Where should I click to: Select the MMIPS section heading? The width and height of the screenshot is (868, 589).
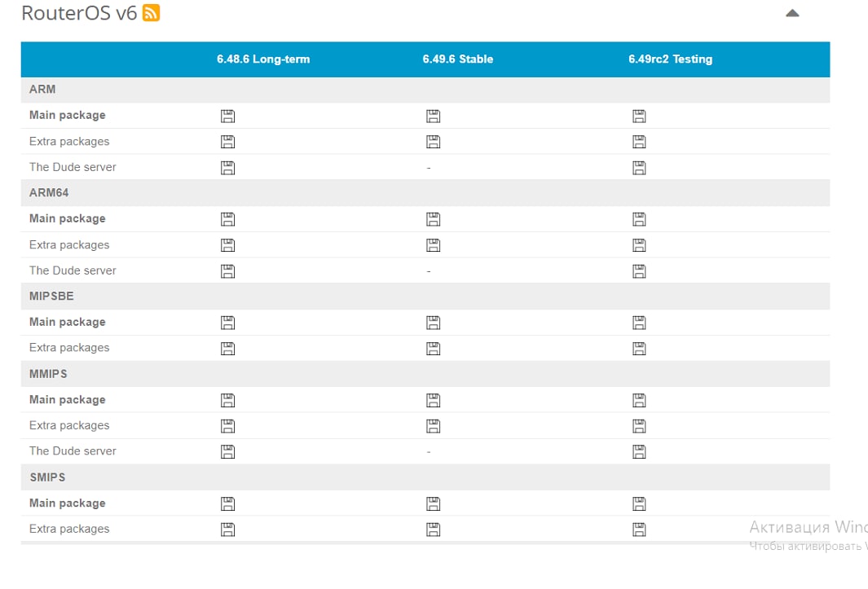[x=48, y=374]
